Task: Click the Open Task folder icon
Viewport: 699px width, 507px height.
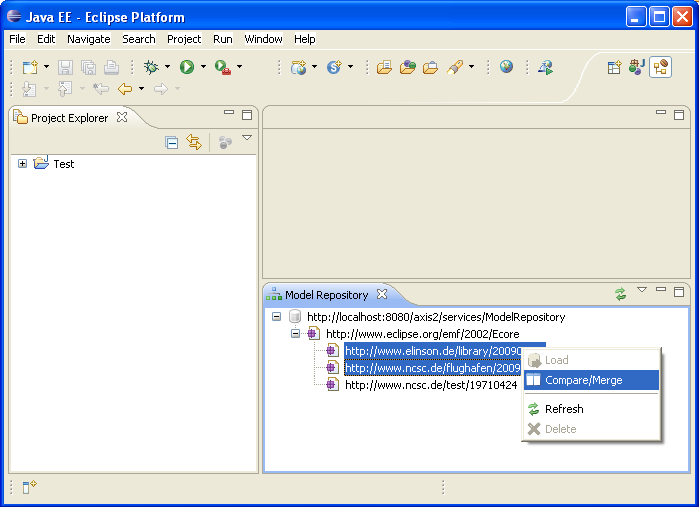Action: [430, 68]
